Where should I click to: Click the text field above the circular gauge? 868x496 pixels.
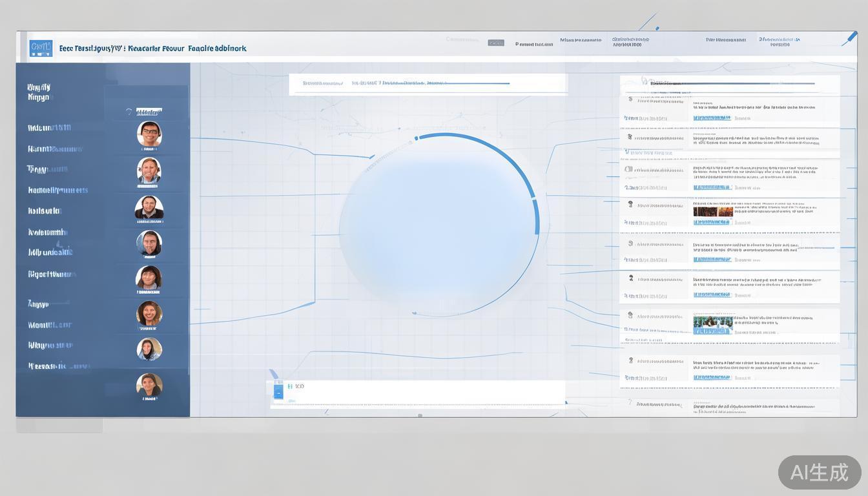[428, 83]
